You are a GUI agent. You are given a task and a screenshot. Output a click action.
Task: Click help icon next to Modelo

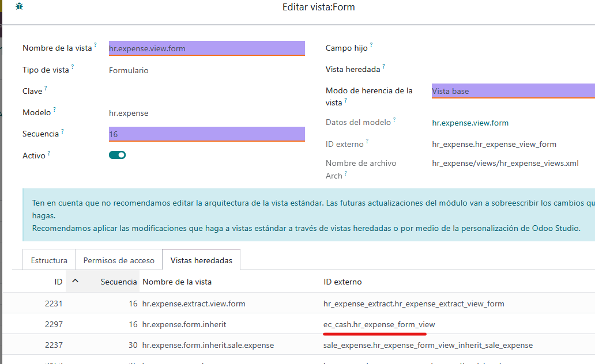[x=55, y=109]
